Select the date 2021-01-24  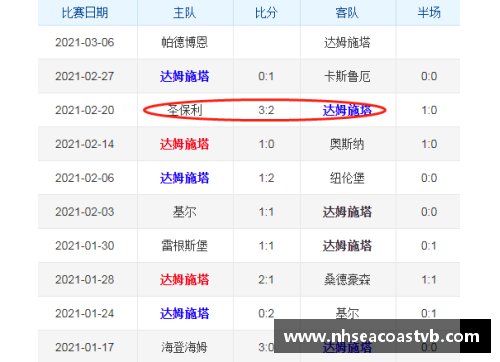(x=85, y=313)
